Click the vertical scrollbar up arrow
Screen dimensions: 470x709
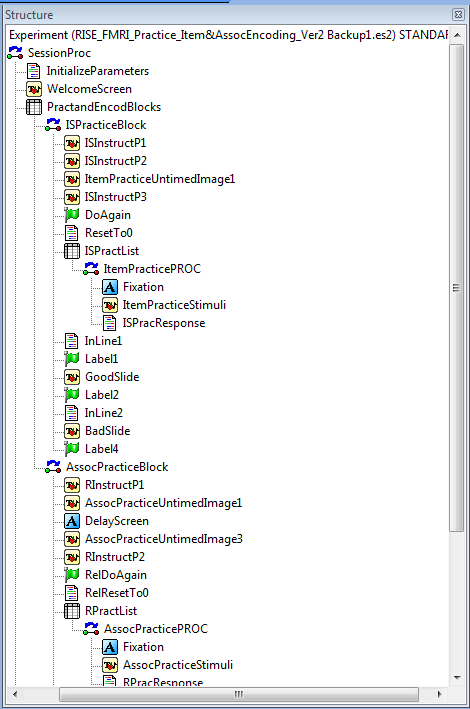coord(457,35)
